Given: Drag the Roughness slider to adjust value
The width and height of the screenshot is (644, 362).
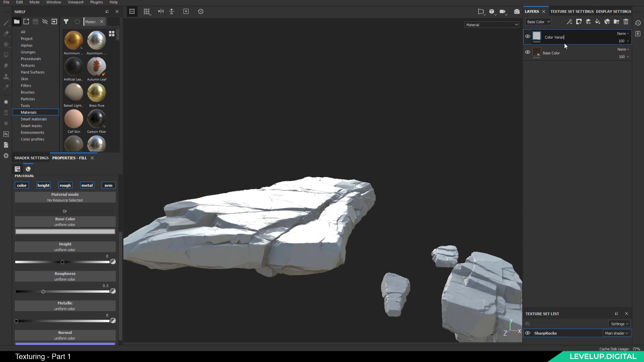Looking at the screenshot, I should click(x=43, y=291).
